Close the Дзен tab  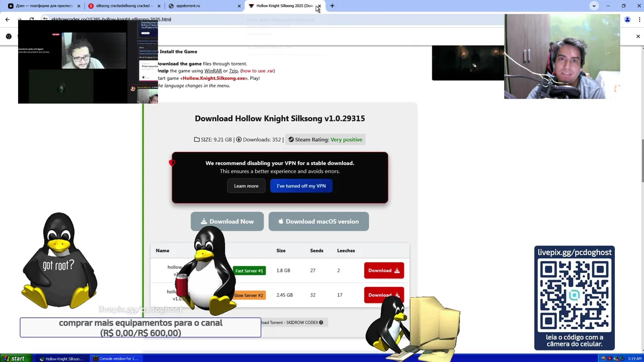tap(78, 6)
